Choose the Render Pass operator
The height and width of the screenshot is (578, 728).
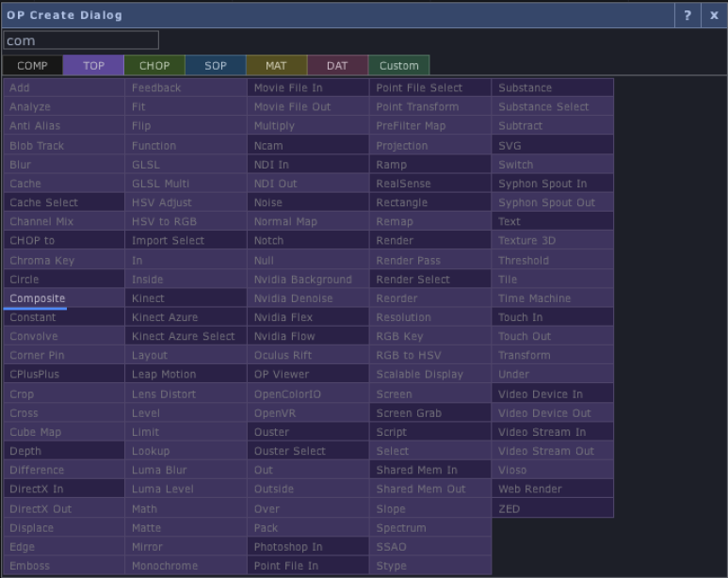tap(430, 261)
